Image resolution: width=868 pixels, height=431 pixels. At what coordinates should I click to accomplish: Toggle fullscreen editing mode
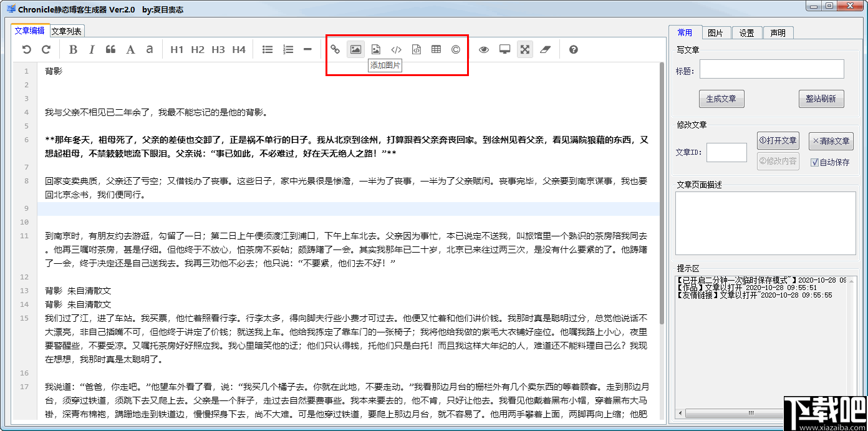[524, 49]
